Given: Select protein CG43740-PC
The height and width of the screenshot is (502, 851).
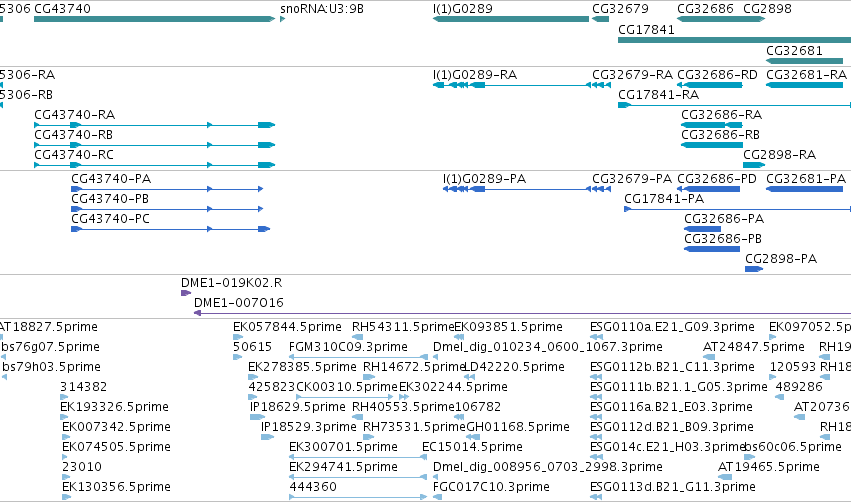Looking at the screenshot, I should tap(170, 229).
